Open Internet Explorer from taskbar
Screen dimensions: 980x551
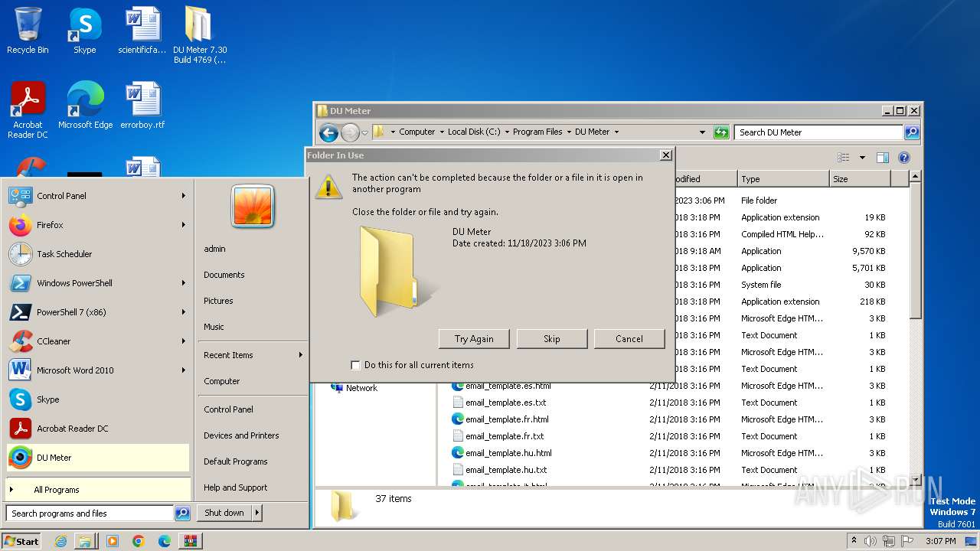point(61,541)
